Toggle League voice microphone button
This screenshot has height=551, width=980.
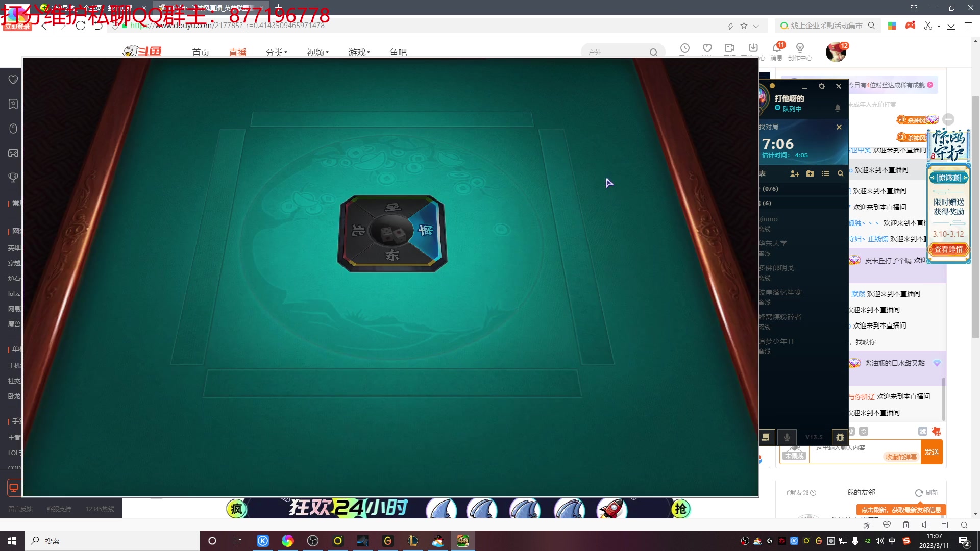point(787,437)
